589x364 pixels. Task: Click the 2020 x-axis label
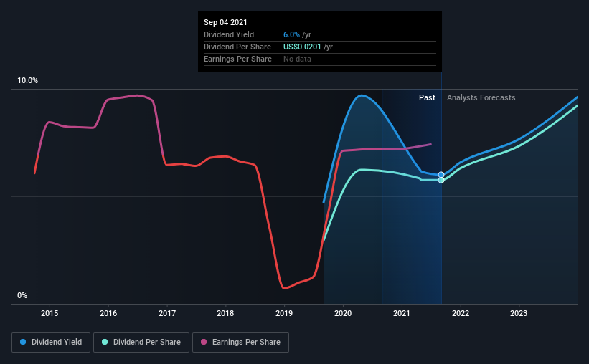pos(343,313)
